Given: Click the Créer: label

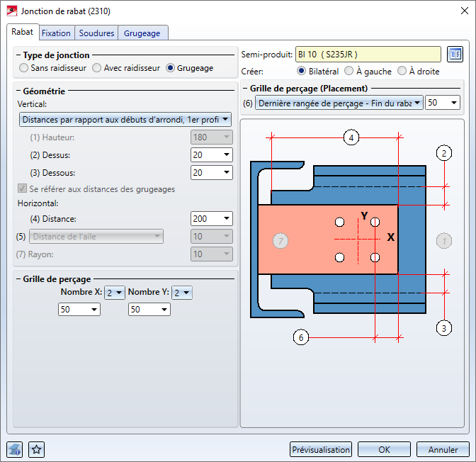Looking at the screenshot, I should (x=252, y=72).
